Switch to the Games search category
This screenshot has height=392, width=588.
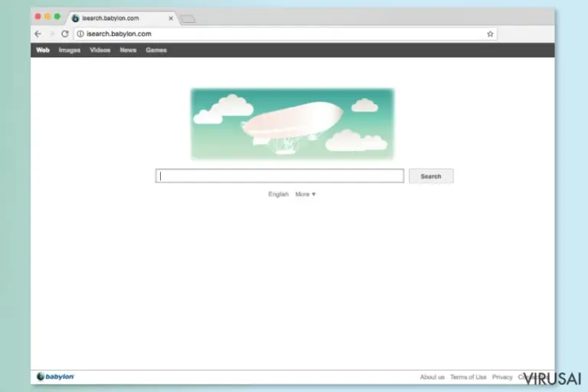[156, 50]
